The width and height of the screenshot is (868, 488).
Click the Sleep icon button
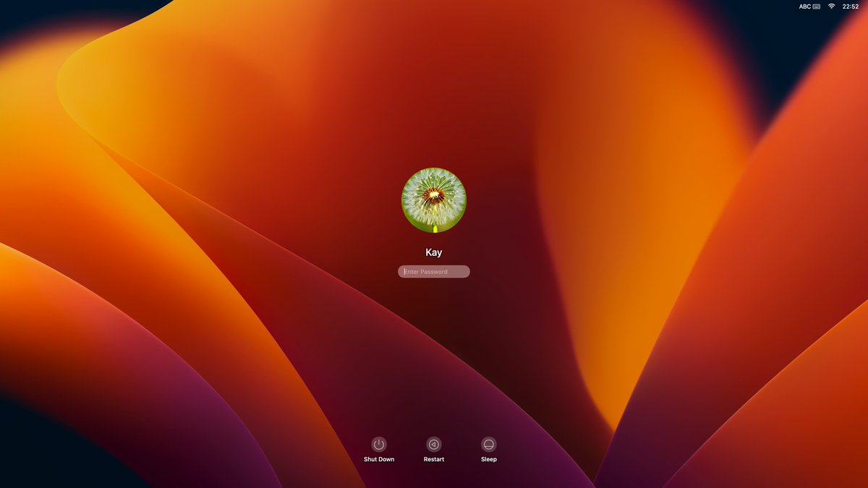point(489,445)
